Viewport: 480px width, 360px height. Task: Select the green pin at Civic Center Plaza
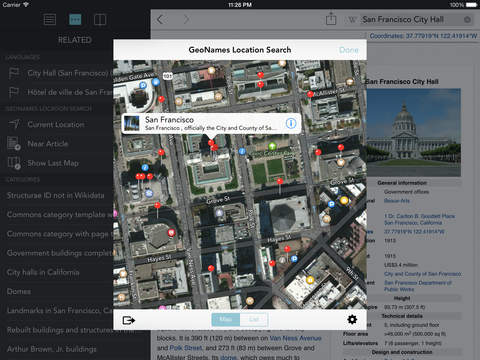pos(272,146)
